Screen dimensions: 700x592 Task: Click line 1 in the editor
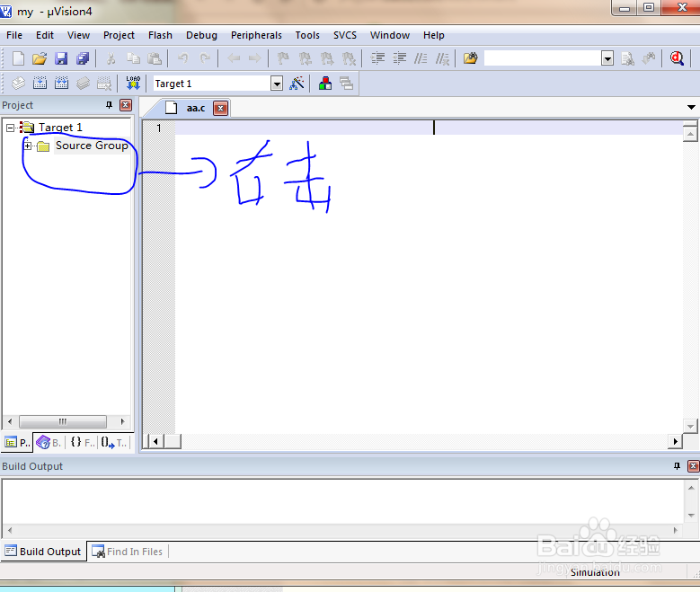coord(429,128)
